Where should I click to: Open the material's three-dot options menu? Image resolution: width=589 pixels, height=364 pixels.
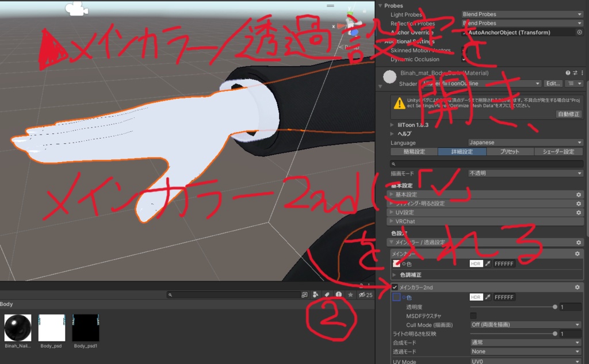tap(583, 72)
